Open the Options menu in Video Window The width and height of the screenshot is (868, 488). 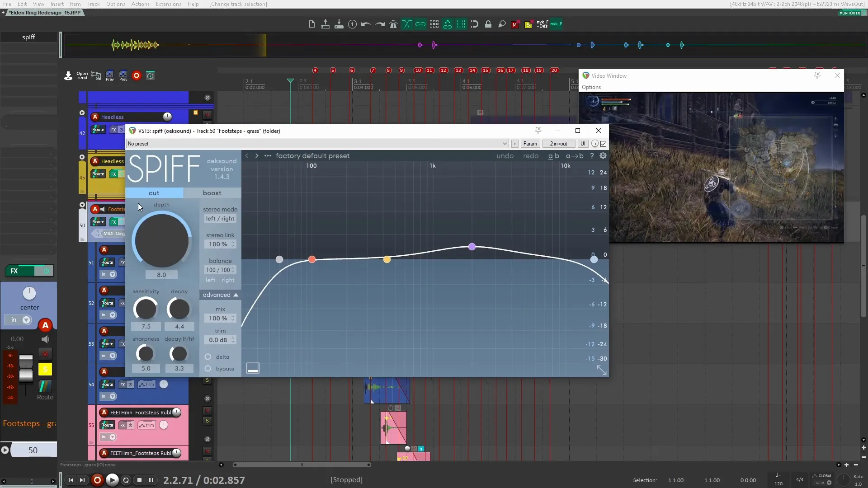point(592,87)
